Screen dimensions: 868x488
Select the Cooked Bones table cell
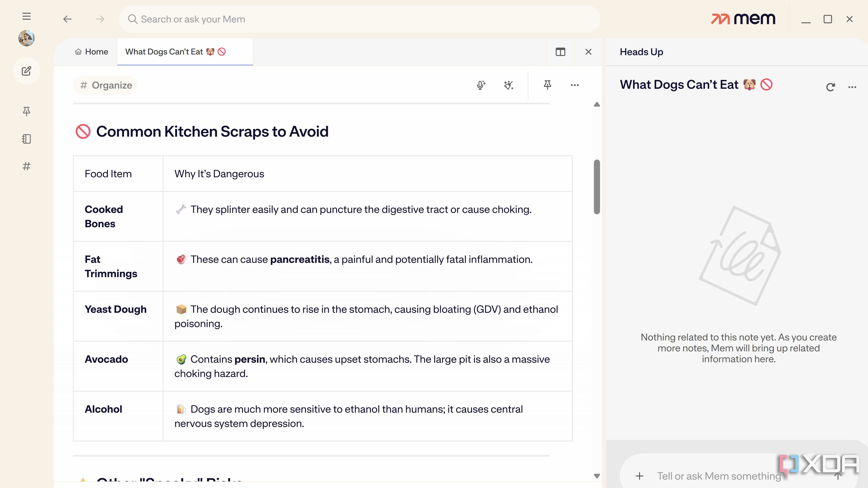[118, 217]
